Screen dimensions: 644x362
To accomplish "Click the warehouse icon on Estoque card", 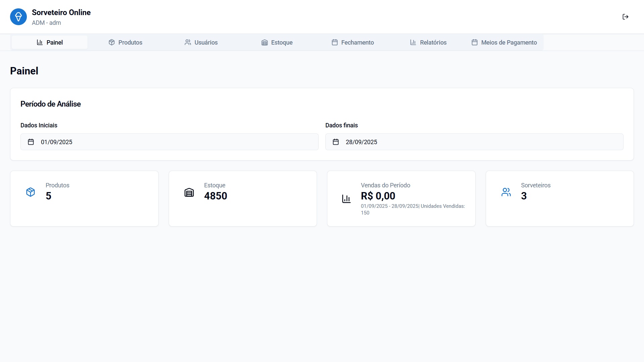I will pos(189,192).
